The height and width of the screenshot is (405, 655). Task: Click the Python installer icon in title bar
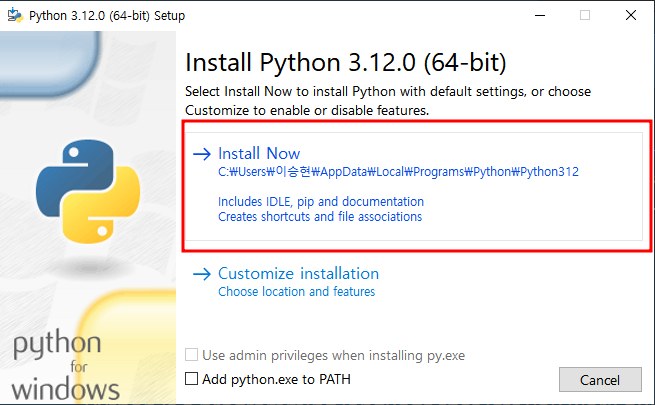coord(15,15)
